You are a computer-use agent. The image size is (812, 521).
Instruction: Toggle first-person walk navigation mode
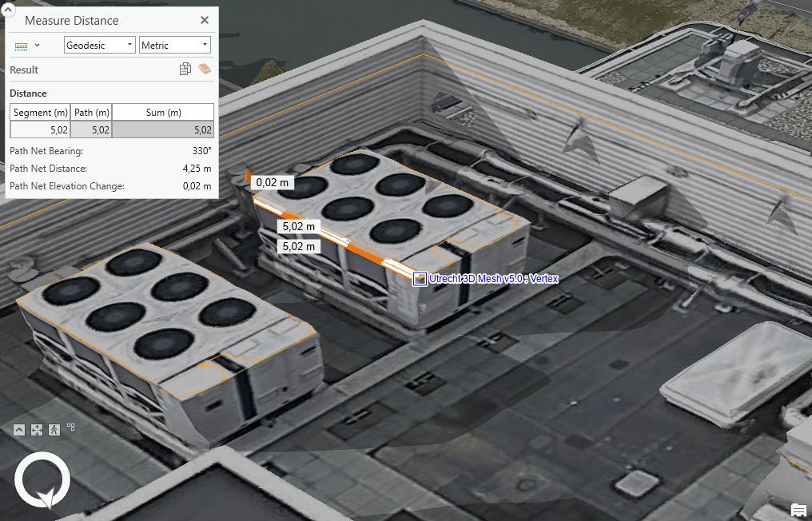(x=54, y=429)
